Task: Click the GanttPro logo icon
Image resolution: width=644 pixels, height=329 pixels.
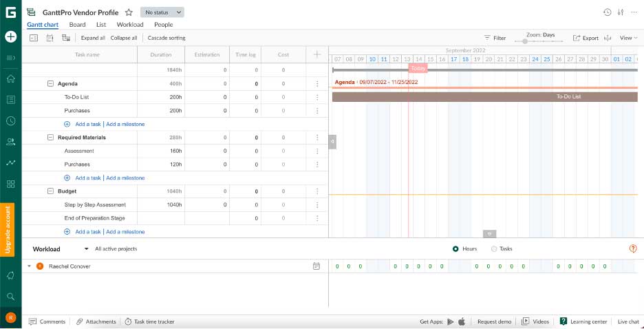Action: point(11,12)
